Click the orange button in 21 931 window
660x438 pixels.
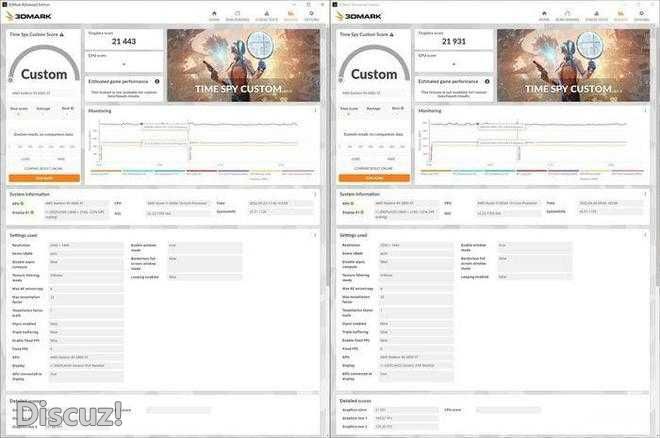[x=374, y=178]
